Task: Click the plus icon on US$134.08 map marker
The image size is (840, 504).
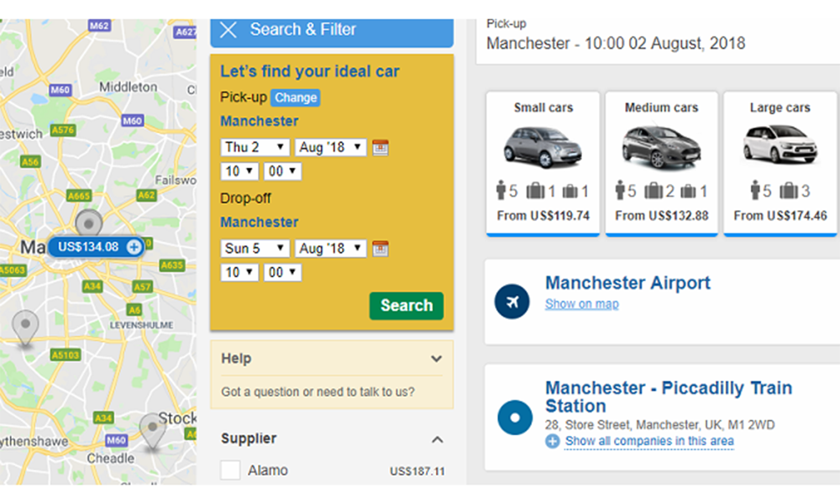Action: tap(134, 247)
